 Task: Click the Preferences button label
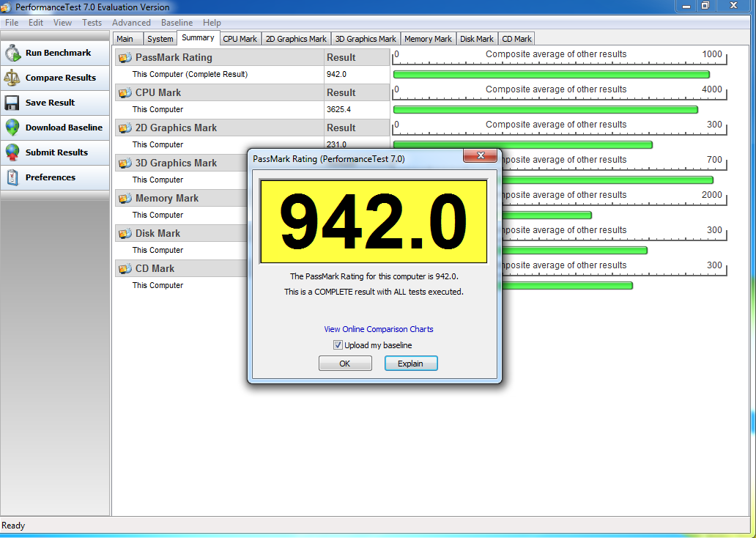(51, 177)
